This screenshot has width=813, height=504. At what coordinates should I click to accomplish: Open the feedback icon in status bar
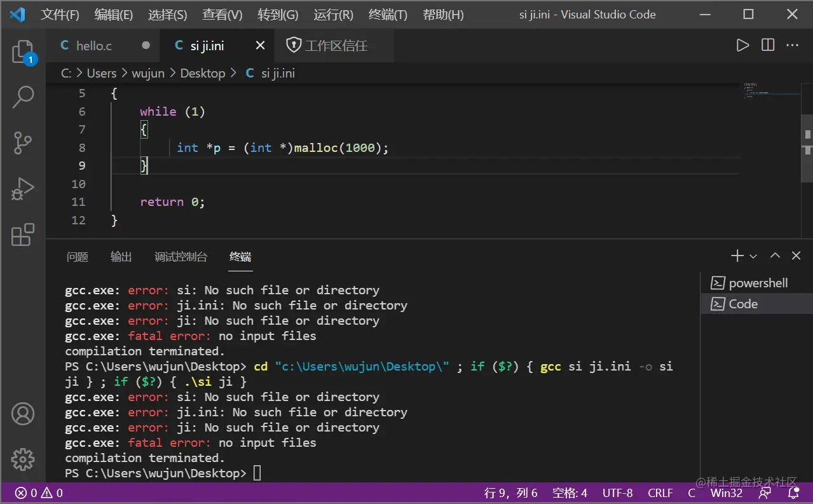[765, 493]
